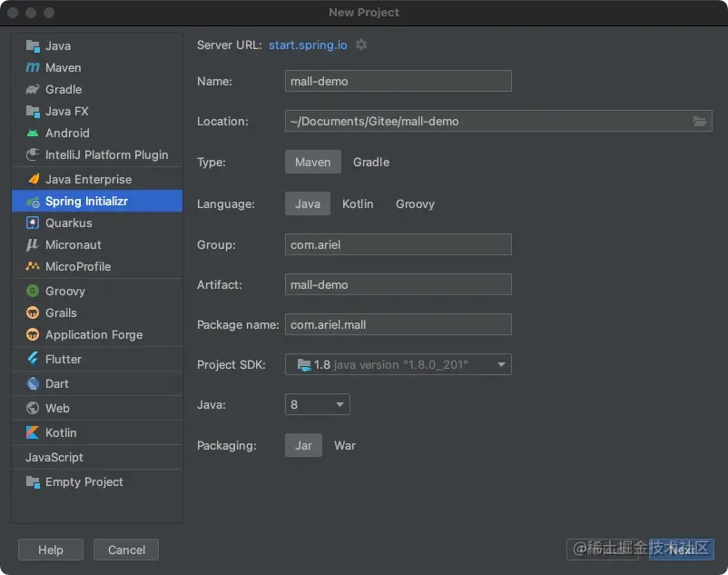
Task: Click the Kotlin logo icon
Action: (33, 433)
